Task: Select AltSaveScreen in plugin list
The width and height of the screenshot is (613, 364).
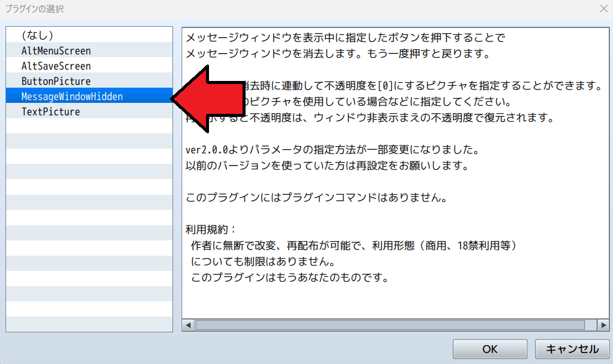Action: click(89, 66)
